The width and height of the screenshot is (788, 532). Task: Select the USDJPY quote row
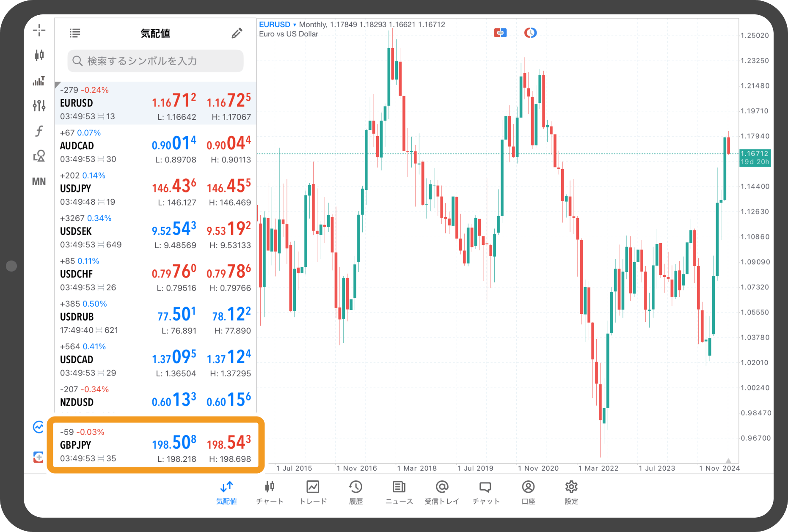pos(156,189)
